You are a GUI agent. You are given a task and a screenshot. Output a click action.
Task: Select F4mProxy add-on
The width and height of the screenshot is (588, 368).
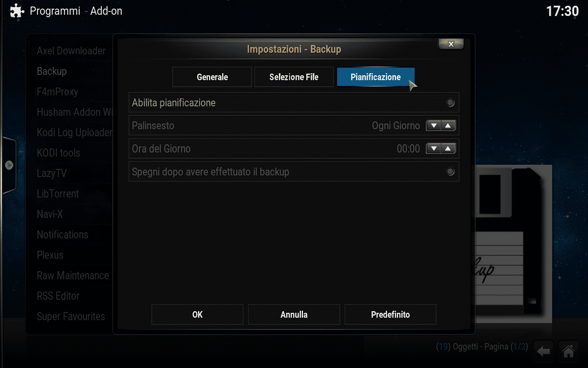pyautogui.click(x=58, y=92)
